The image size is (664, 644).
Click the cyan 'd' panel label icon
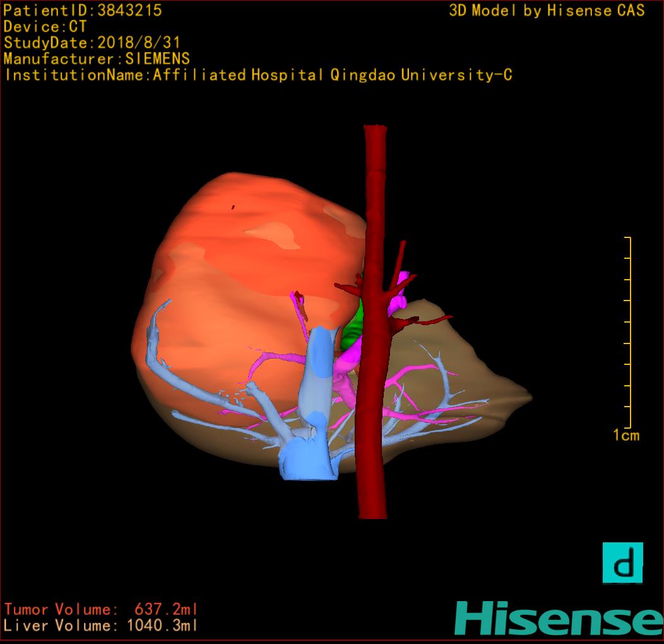622,563
